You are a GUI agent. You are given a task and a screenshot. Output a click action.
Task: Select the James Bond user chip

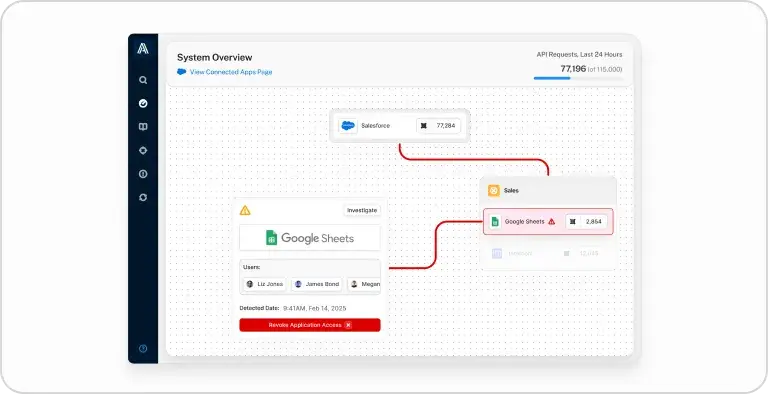click(x=316, y=284)
